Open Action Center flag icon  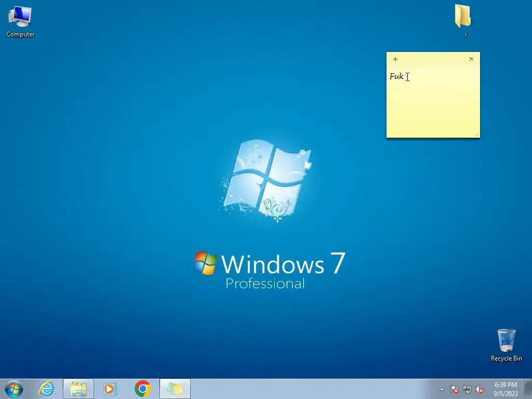[455, 390]
